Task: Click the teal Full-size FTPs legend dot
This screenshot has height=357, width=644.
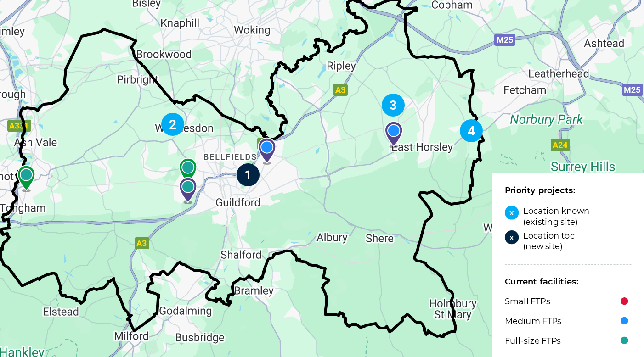Action: tap(624, 340)
